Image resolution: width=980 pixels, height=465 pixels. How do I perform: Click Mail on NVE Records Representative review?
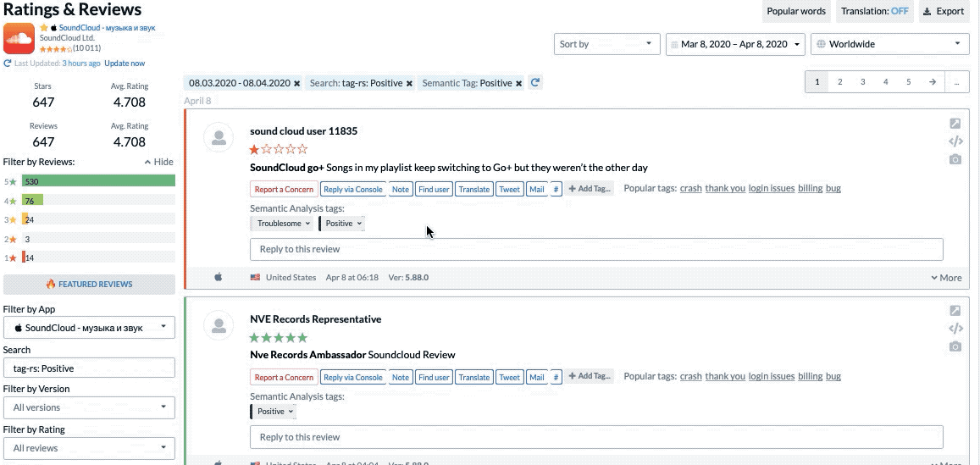pos(536,377)
